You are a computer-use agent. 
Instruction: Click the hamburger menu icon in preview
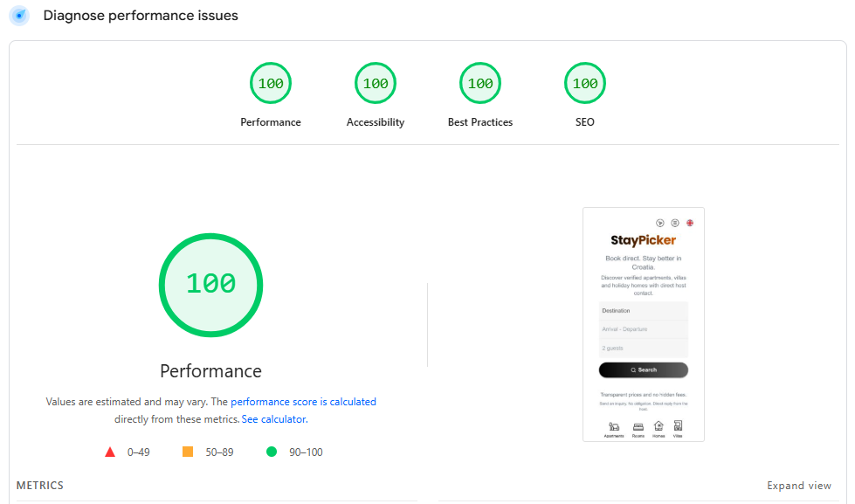click(675, 223)
